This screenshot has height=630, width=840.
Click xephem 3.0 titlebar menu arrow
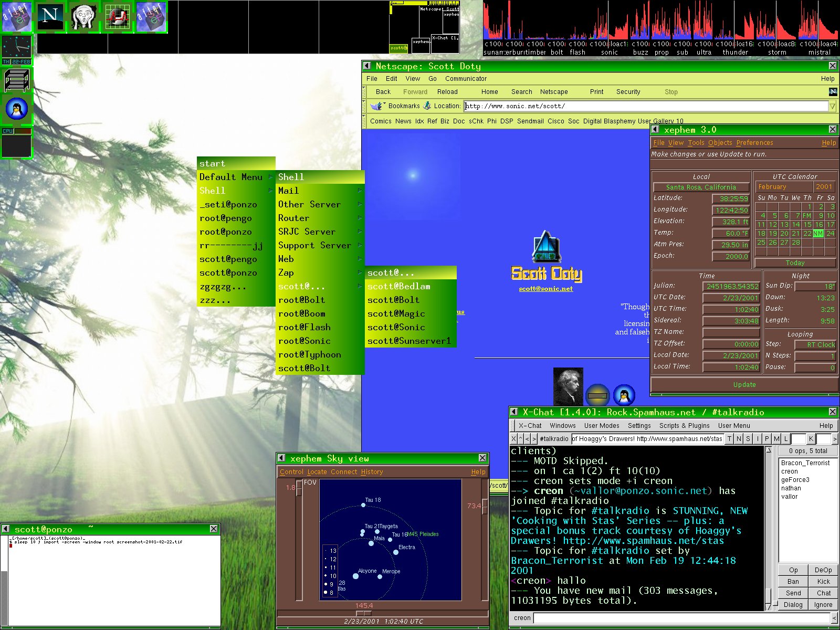pos(655,130)
